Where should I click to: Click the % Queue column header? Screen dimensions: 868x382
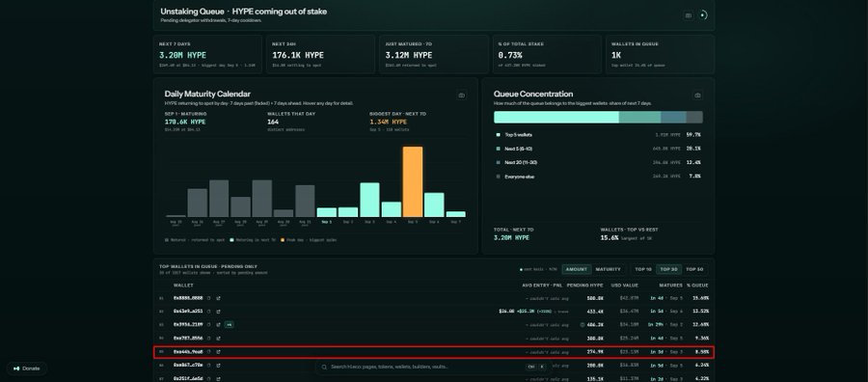(x=697, y=286)
